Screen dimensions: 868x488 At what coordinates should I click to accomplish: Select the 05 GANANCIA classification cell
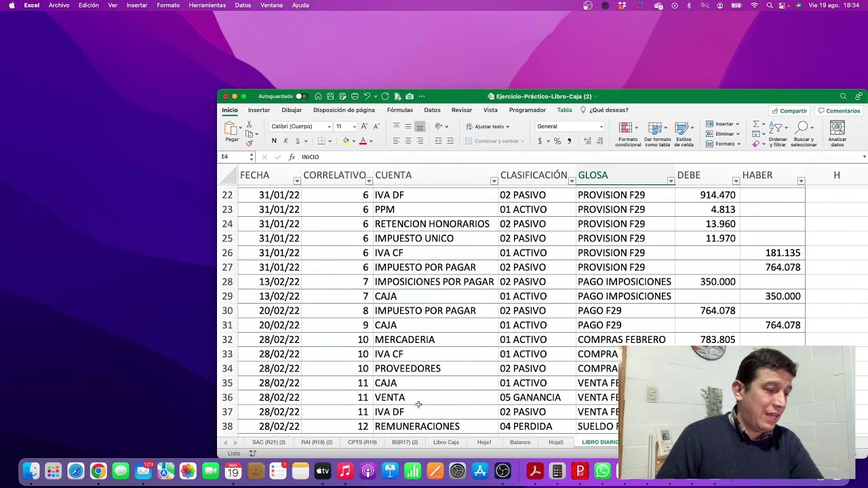(x=536, y=397)
